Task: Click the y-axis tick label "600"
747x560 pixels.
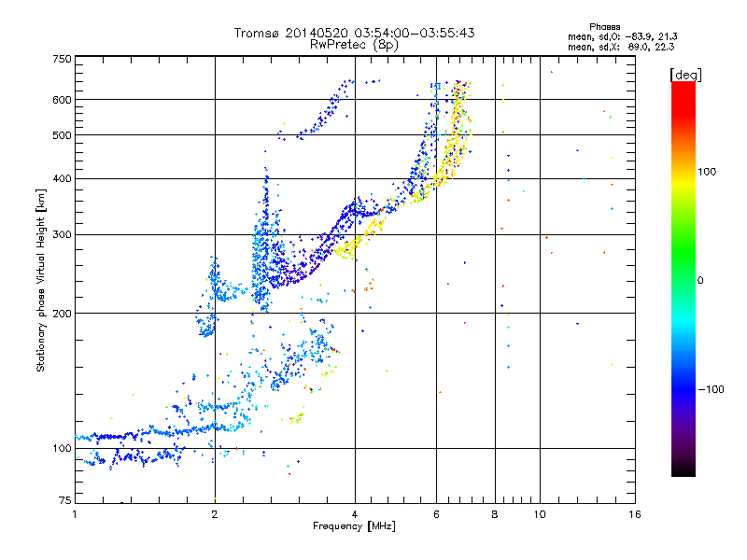Action: (x=62, y=100)
